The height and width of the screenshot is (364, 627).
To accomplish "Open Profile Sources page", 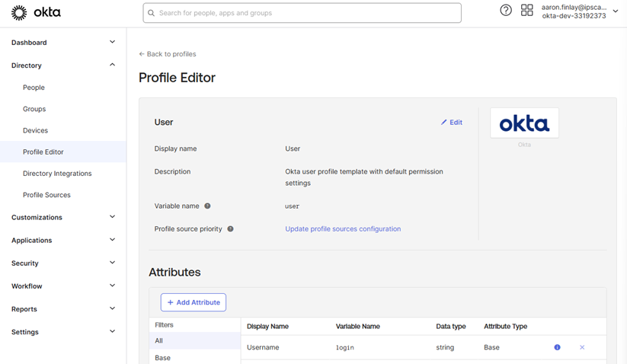I will 46,195.
